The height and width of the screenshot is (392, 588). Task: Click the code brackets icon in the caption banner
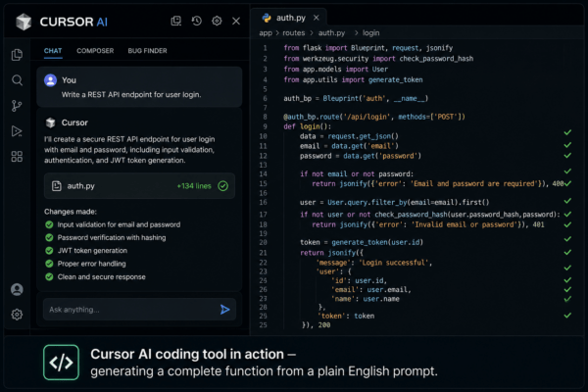pyautogui.click(x=61, y=363)
